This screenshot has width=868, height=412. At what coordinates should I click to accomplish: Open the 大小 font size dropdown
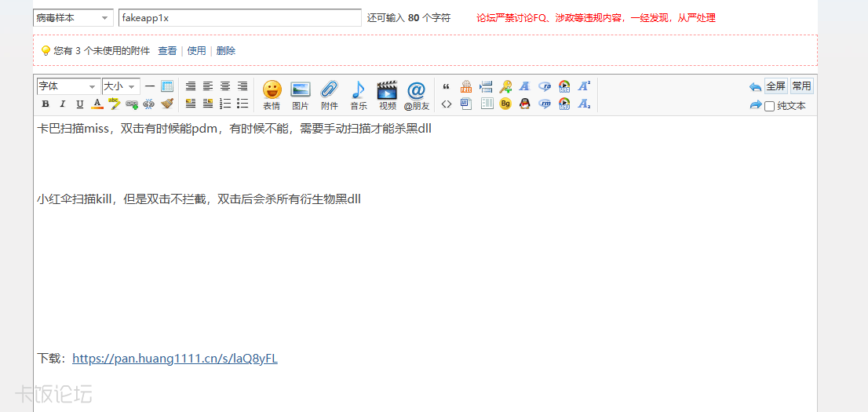[x=121, y=86]
